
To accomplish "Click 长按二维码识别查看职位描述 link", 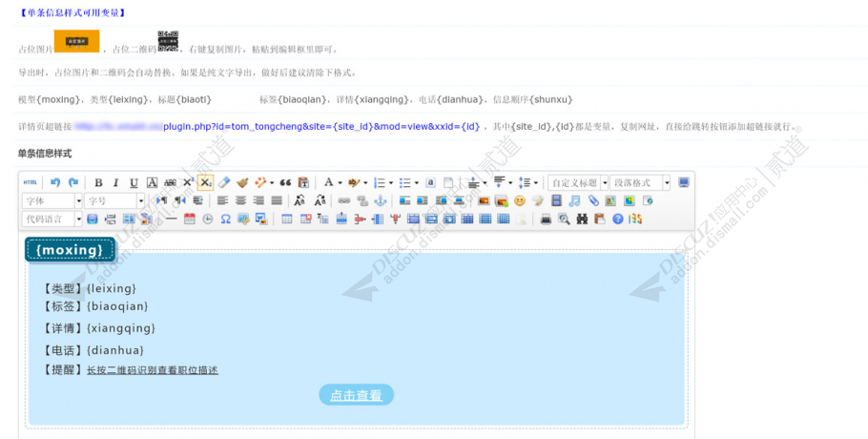I will pyautogui.click(x=153, y=370).
